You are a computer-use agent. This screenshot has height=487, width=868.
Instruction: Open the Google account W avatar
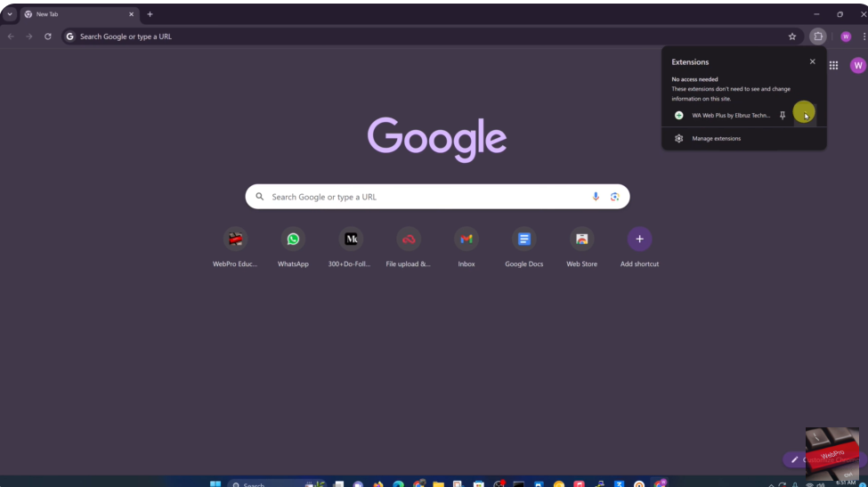pos(857,65)
